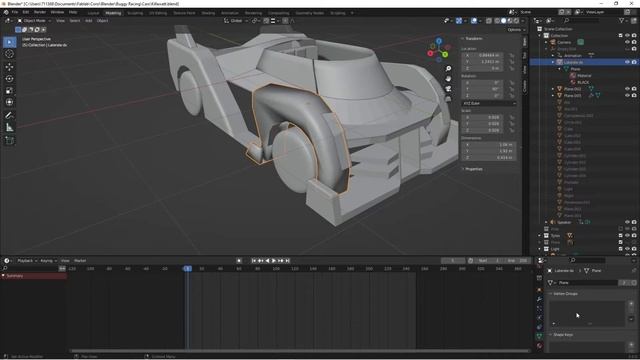Hide Plane.002 object in viewport
Image resolution: width=640 pixels, height=360 pixels.
[627, 89]
